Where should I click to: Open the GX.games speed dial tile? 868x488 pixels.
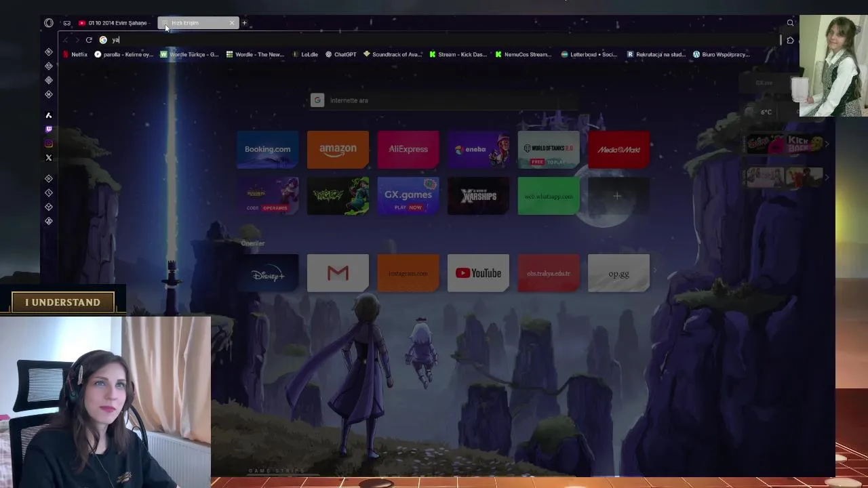[408, 197]
